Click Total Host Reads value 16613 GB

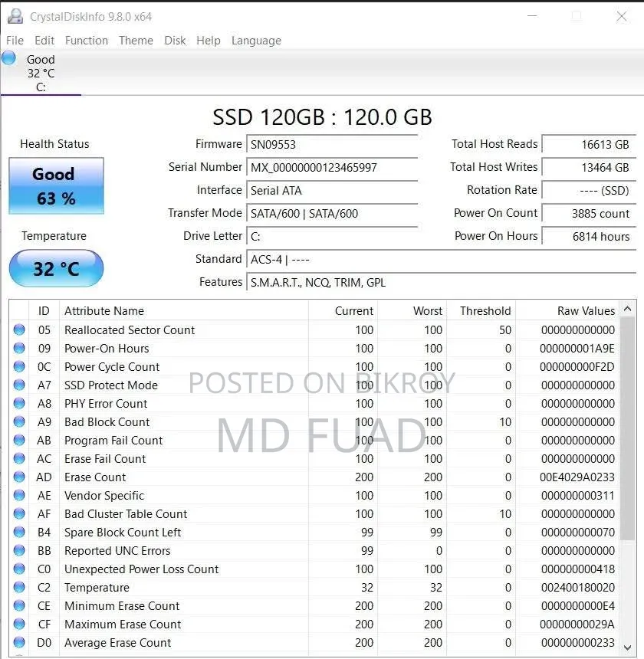[x=589, y=145]
